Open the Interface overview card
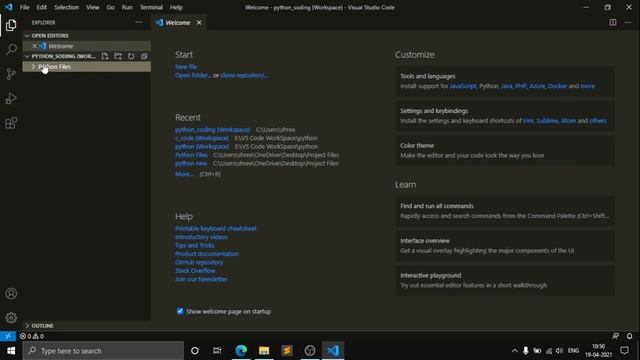Image resolution: width=640 pixels, height=360 pixels. tap(505, 245)
